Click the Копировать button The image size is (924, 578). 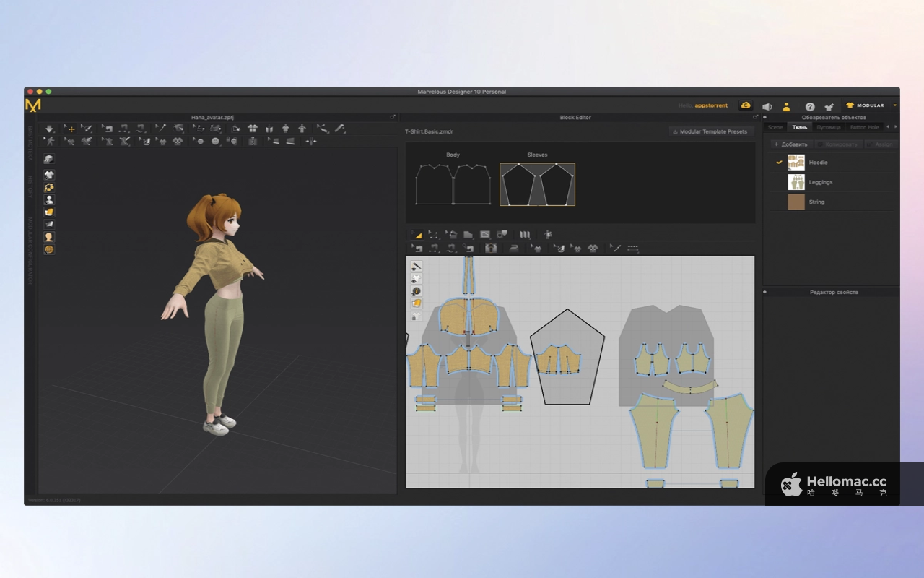pos(840,144)
